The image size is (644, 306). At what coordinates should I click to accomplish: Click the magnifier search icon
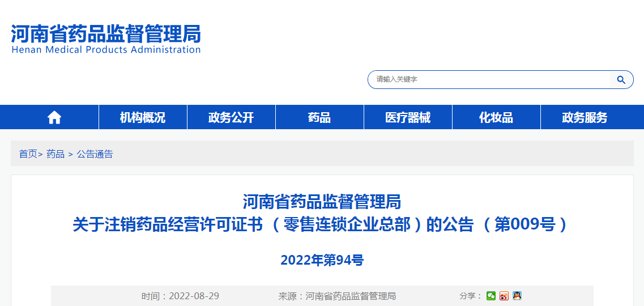point(621,80)
